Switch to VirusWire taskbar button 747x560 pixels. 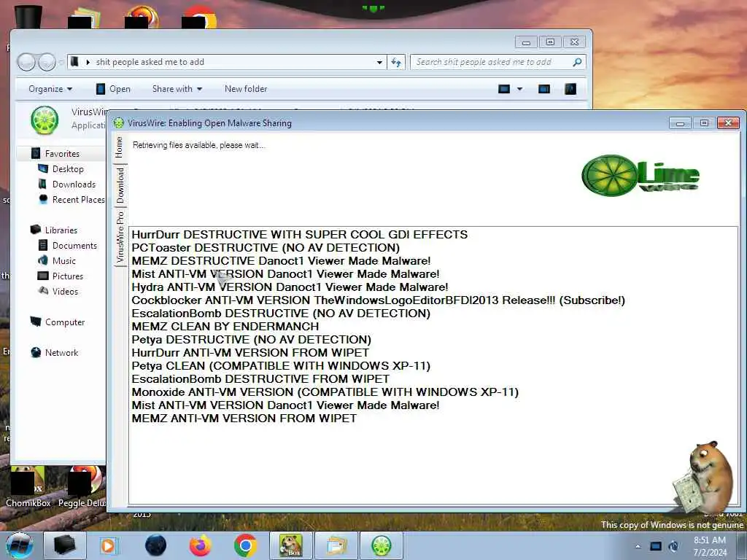point(381,545)
